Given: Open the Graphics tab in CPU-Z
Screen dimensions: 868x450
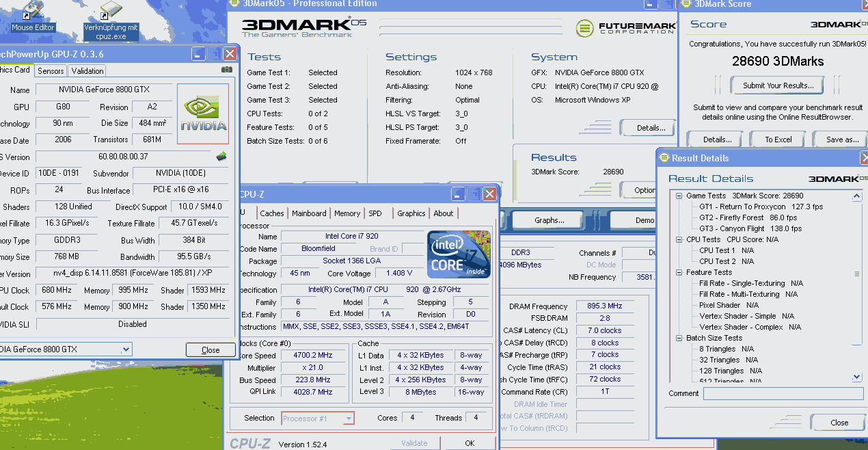Looking at the screenshot, I should pyautogui.click(x=411, y=213).
